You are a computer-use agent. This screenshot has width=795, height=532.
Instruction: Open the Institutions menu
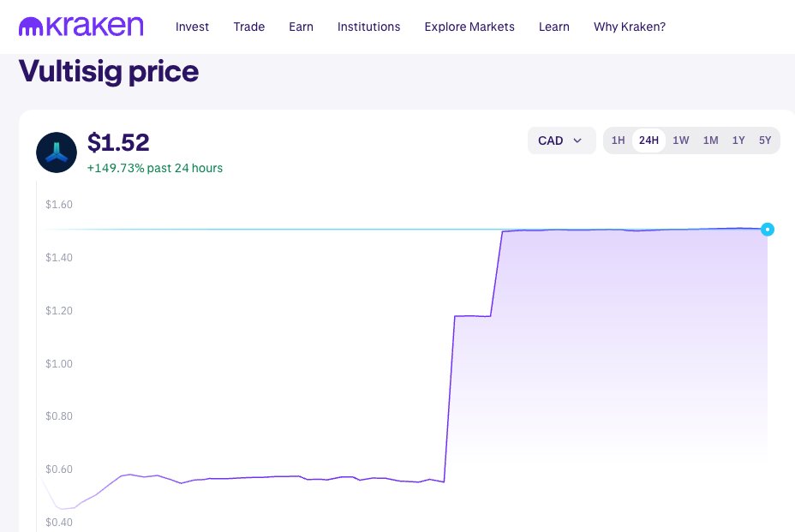pos(368,27)
